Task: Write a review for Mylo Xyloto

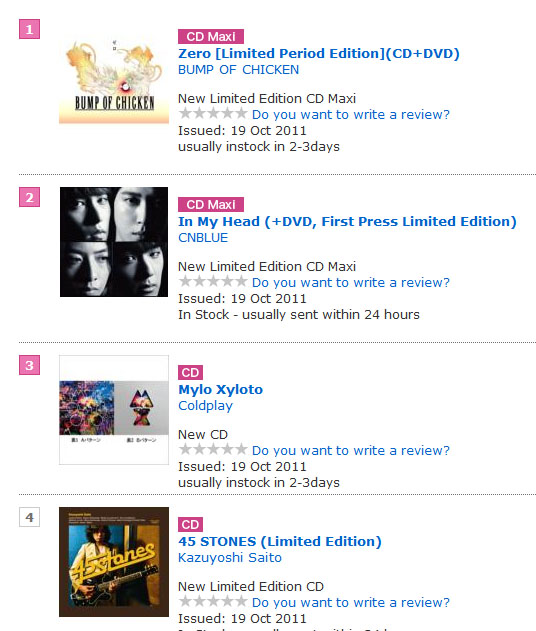Action: 350,450
